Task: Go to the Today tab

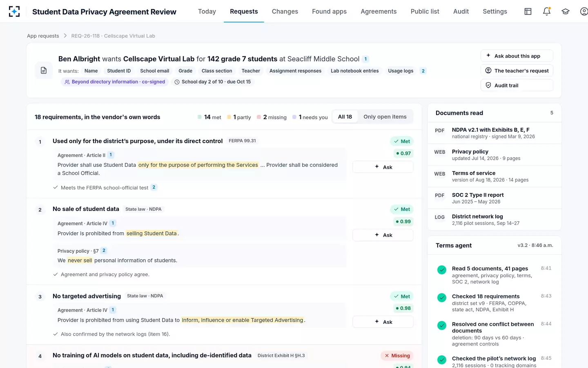Action: (207, 11)
